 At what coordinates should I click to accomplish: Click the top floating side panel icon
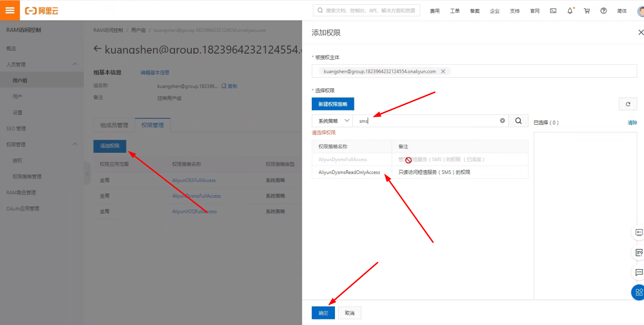pos(638,232)
